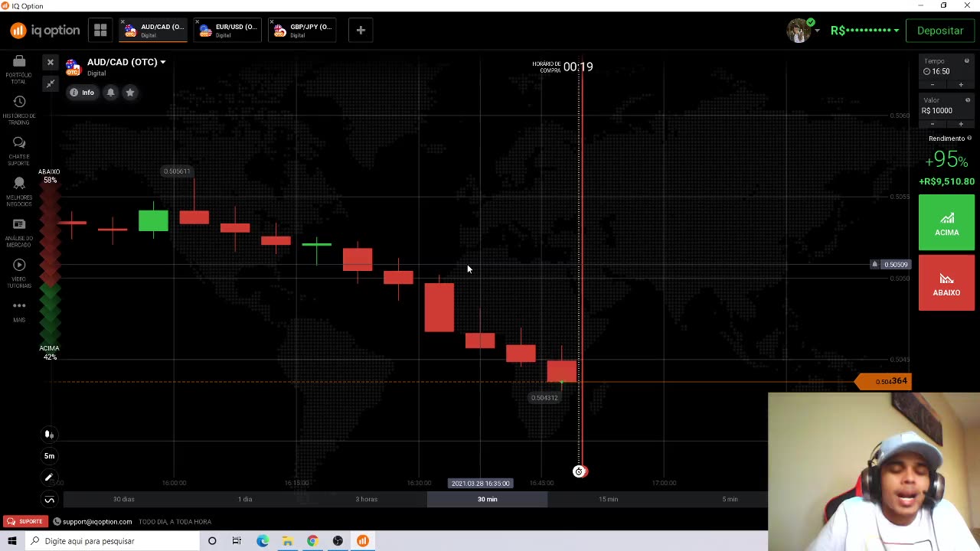Click the iq option logo
980x551 pixels.
[x=44, y=31]
